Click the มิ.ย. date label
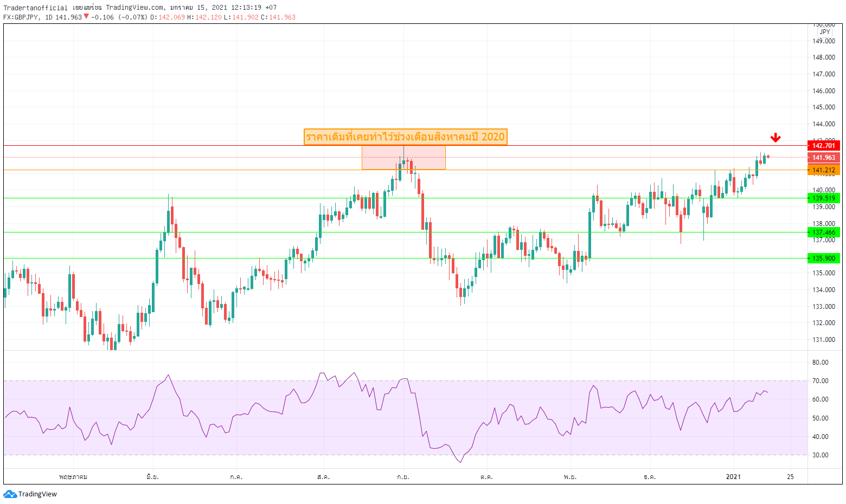This screenshot has height=504, width=846. point(152,477)
